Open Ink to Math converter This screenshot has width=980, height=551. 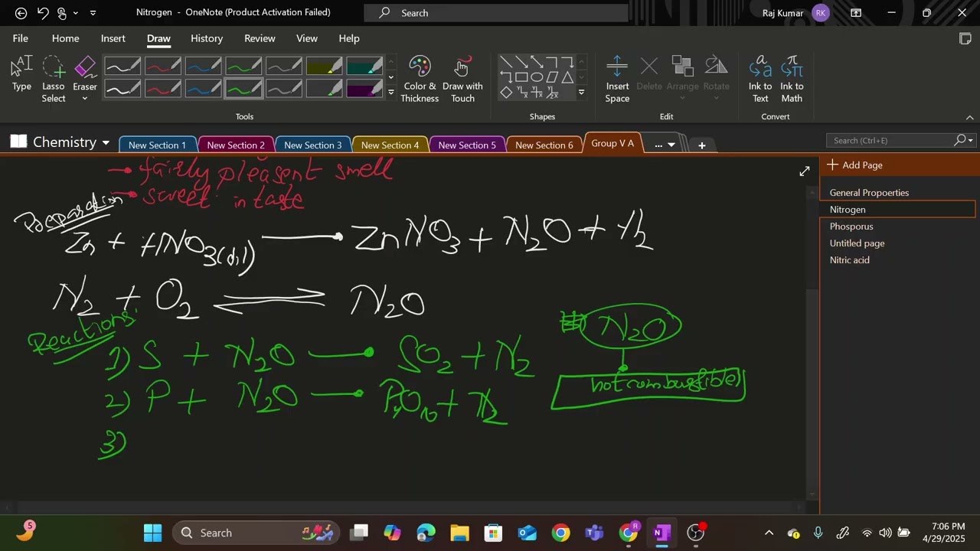792,80
